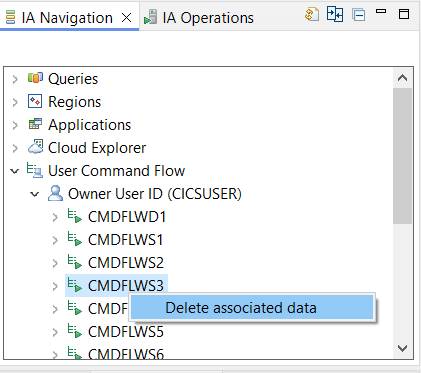Image resolution: width=421 pixels, height=373 pixels.
Task: Click the collapse all toolbar icon
Action: coord(358,15)
